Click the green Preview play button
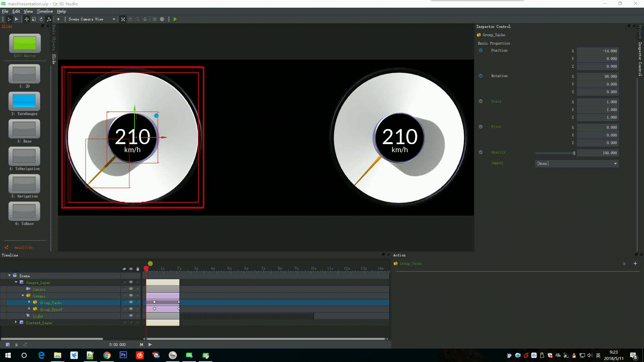644x362 pixels. tap(175, 19)
